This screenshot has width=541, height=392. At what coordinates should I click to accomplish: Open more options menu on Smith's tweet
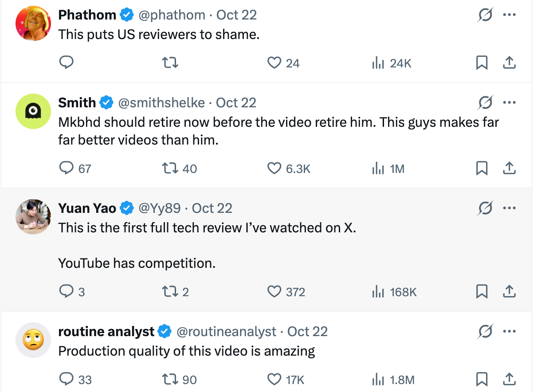point(510,102)
